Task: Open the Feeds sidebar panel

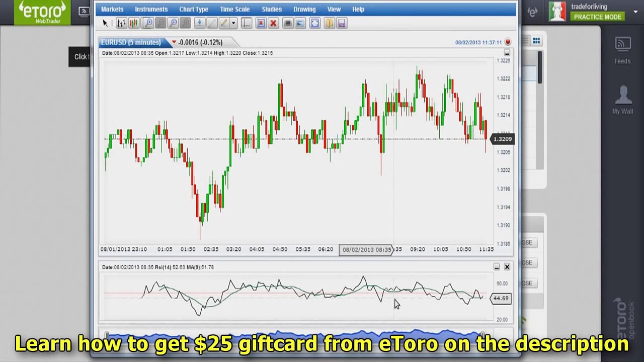Action: [622, 51]
